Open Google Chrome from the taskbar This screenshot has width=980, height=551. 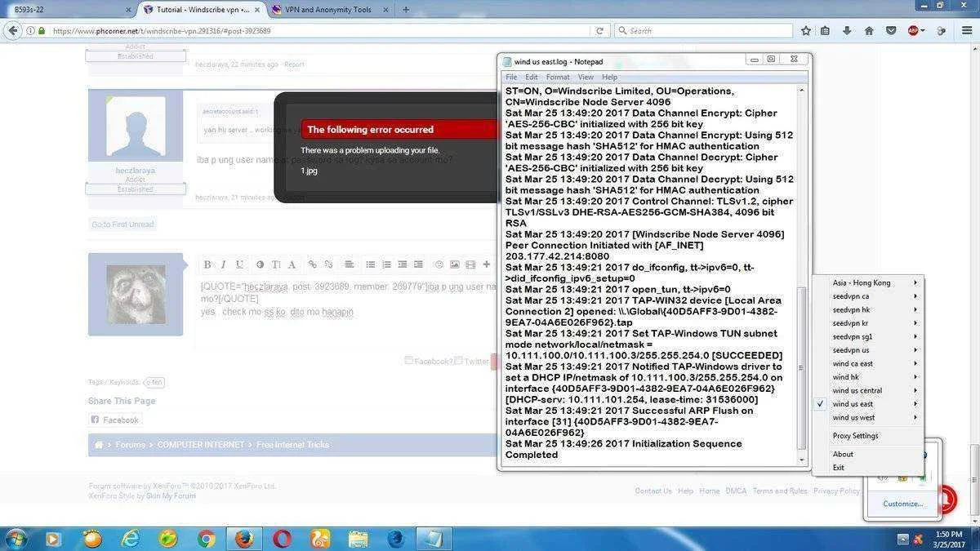206,539
